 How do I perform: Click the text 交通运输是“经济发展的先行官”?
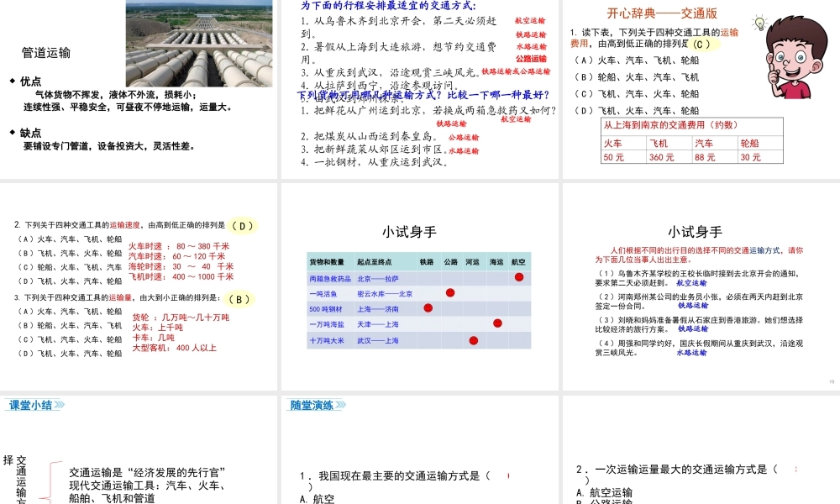147,472
